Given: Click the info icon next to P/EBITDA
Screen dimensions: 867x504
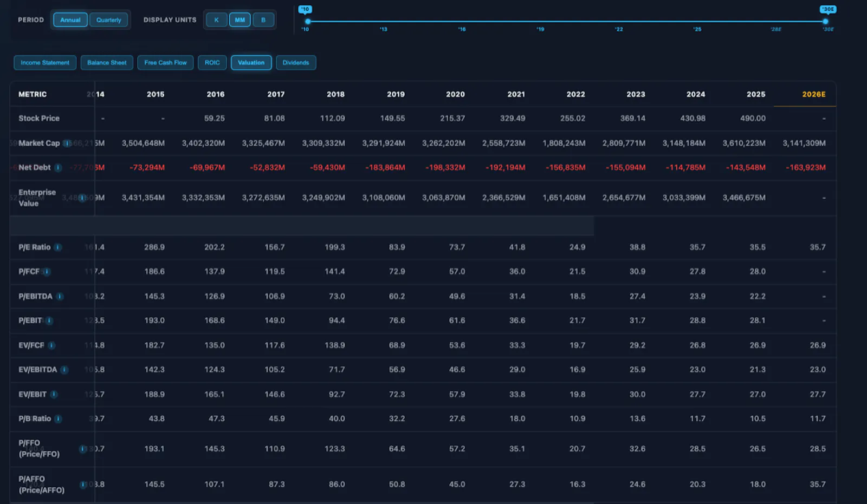Looking at the screenshot, I should [x=60, y=297].
